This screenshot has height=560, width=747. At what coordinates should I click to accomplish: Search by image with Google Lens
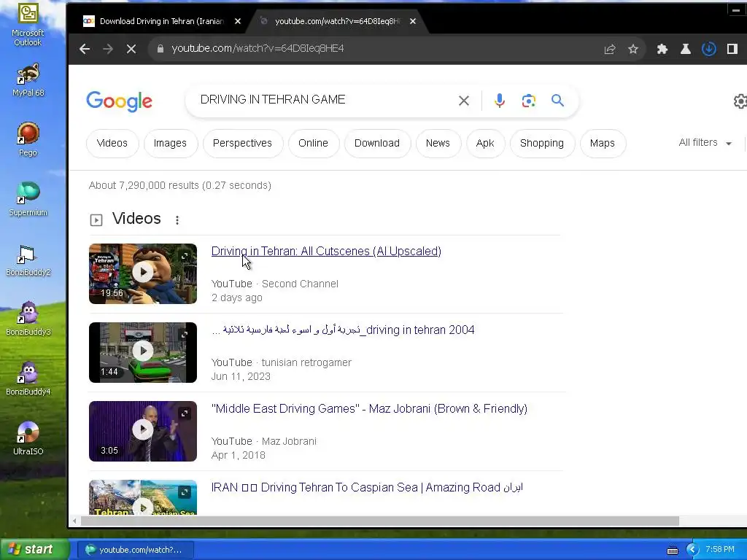tap(528, 101)
